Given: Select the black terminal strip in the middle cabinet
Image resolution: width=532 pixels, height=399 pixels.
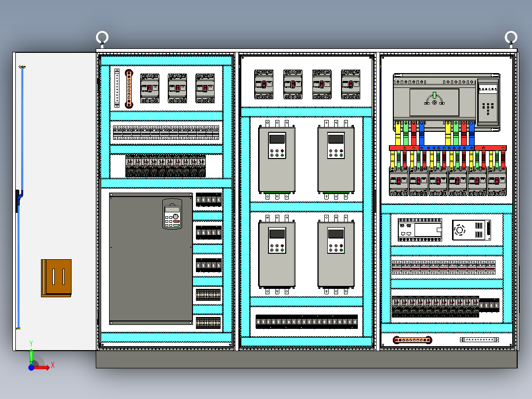Looking at the screenshot, I should click(x=306, y=321).
